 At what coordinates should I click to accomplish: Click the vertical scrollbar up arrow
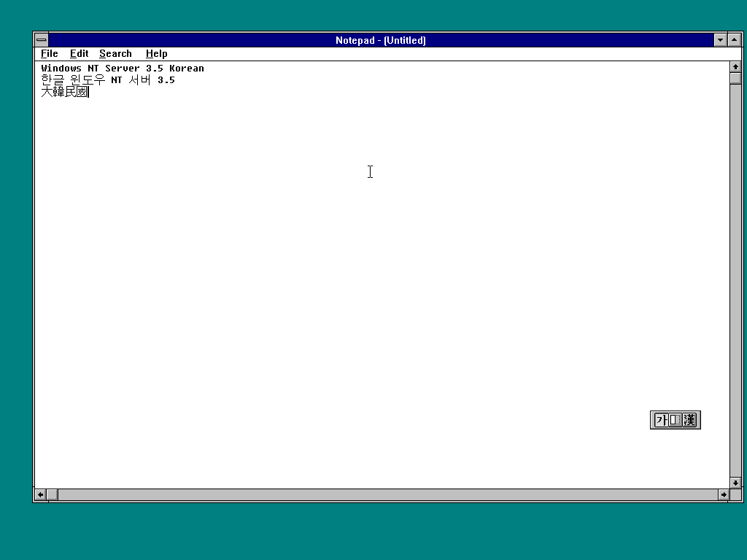[735, 67]
